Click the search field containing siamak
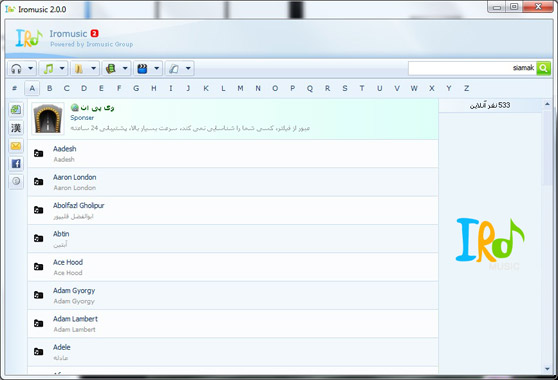The image size is (558, 380). (472, 68)
